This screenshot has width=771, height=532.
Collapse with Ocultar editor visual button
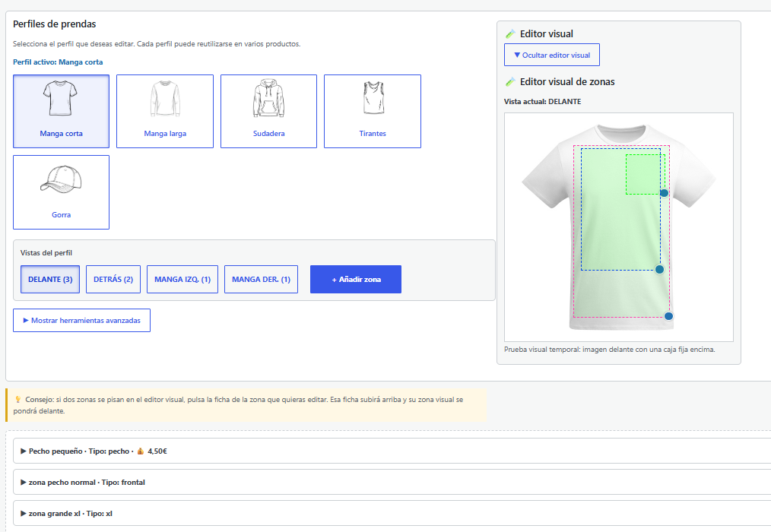pyautogui.click(x=552, y=55)
